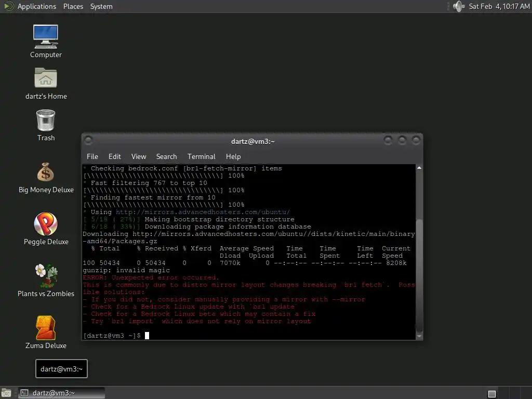The width and height of the screenshot is (532, 399).
Task: Open the Terminal menu in menubar
Action: 201,156
